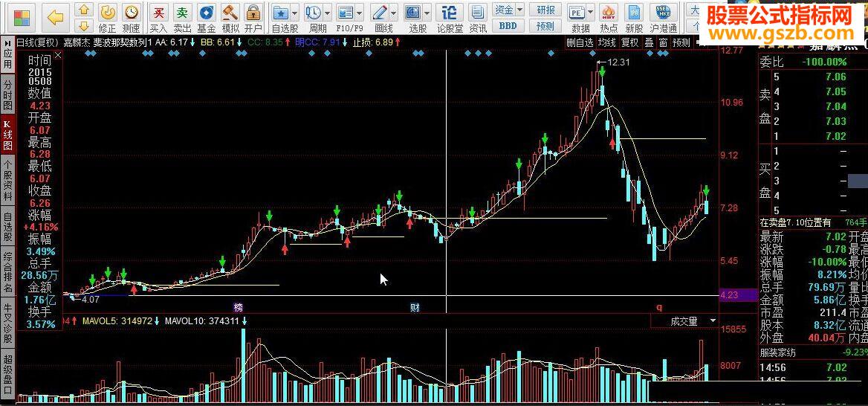Switch to the 综合排名 sidebar tab
This screenshot has height=406, width=868.
(7, 273)
